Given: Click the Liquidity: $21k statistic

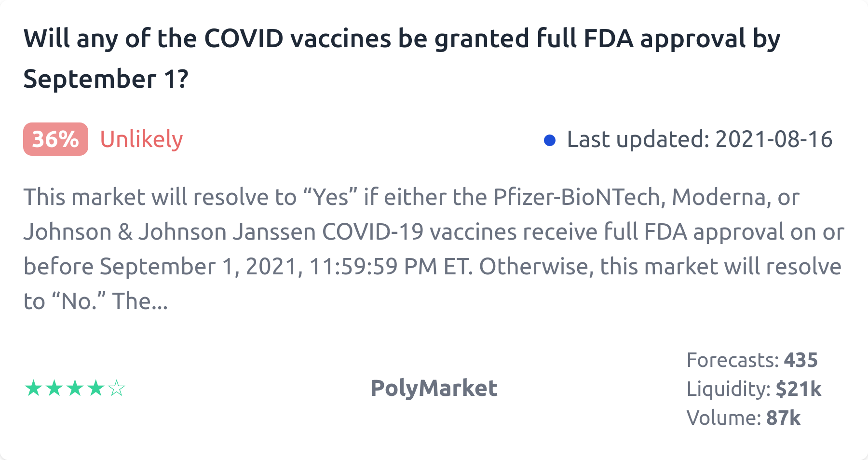Looking at the screenshot, I should [754, 389].
